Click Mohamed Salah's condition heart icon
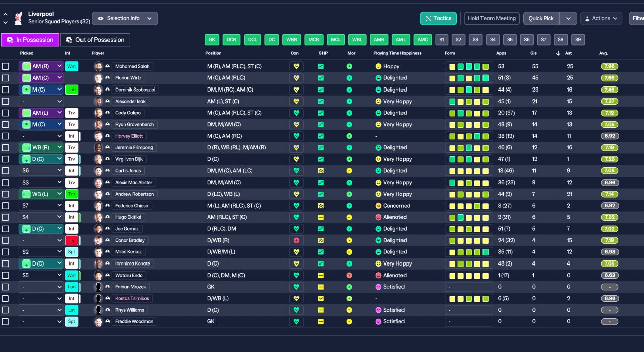 coord(296,66)
